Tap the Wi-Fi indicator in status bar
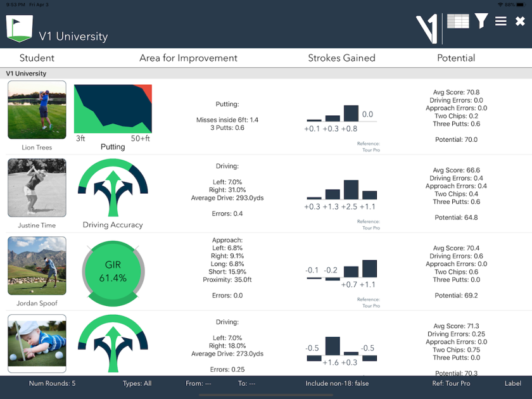Image resolution: width=532 pixels, height=399 pixels. click(500, 4)
